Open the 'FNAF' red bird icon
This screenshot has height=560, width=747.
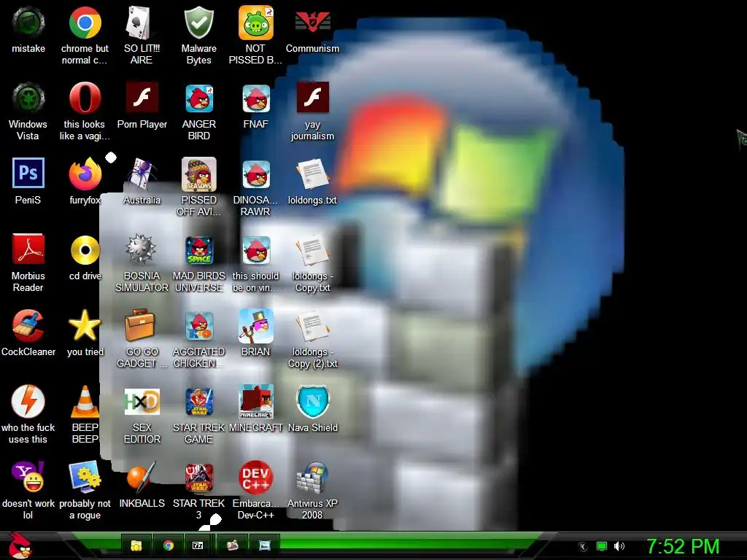click(256, 98)
